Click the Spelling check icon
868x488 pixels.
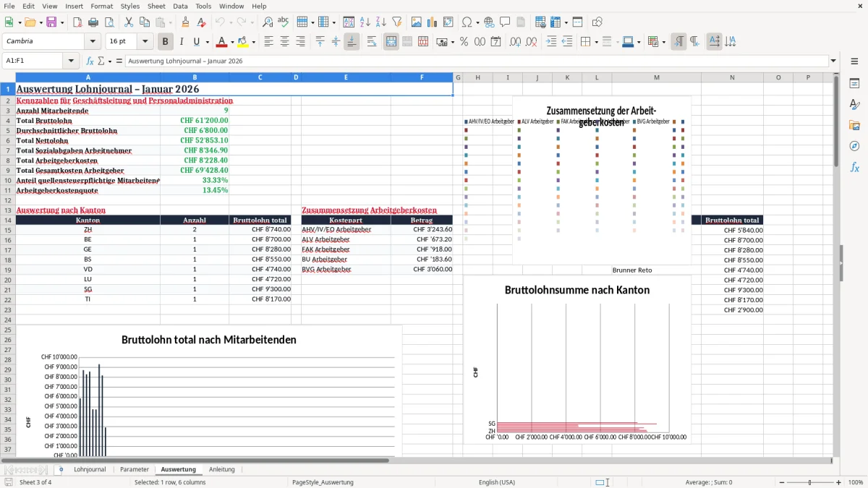coord(283,22)
